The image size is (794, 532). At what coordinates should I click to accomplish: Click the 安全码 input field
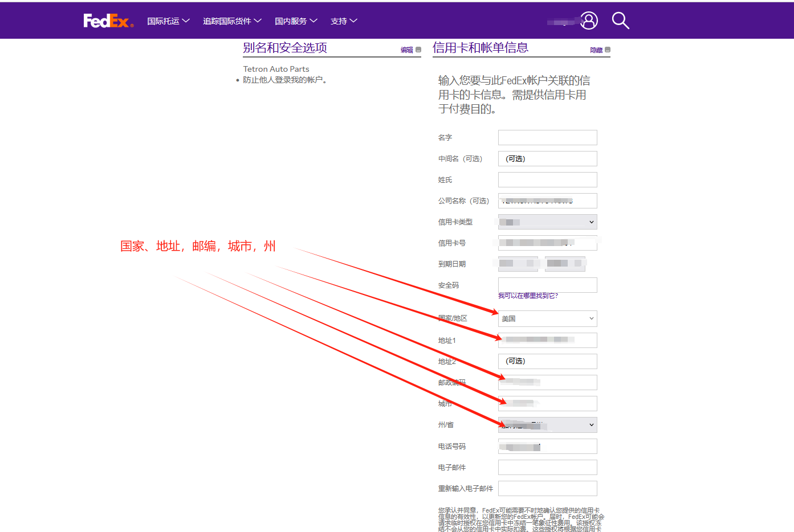tap(547, 285)
